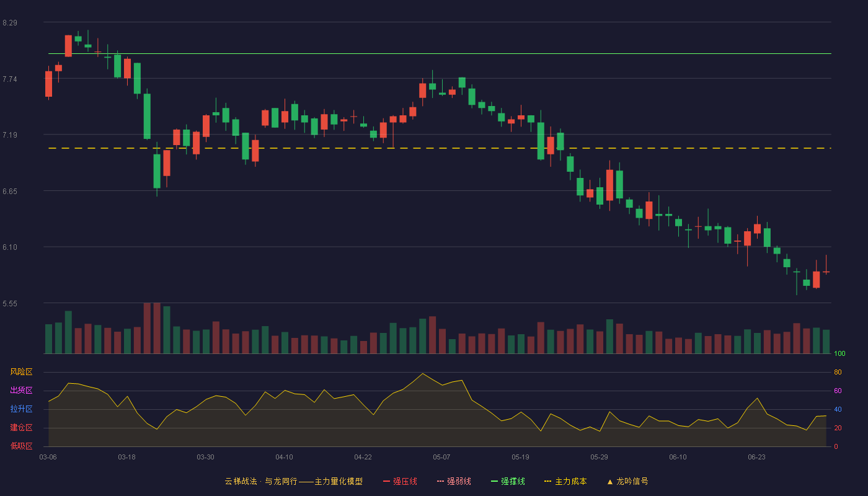Click the 6.10 price axis label

(x=10, y=247)
